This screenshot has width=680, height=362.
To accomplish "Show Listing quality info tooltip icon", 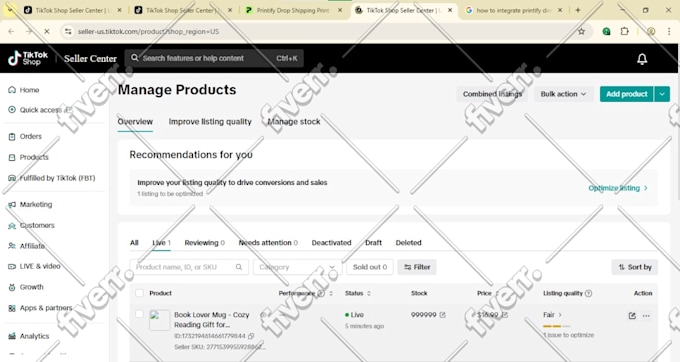I will [x=588, y=293].
